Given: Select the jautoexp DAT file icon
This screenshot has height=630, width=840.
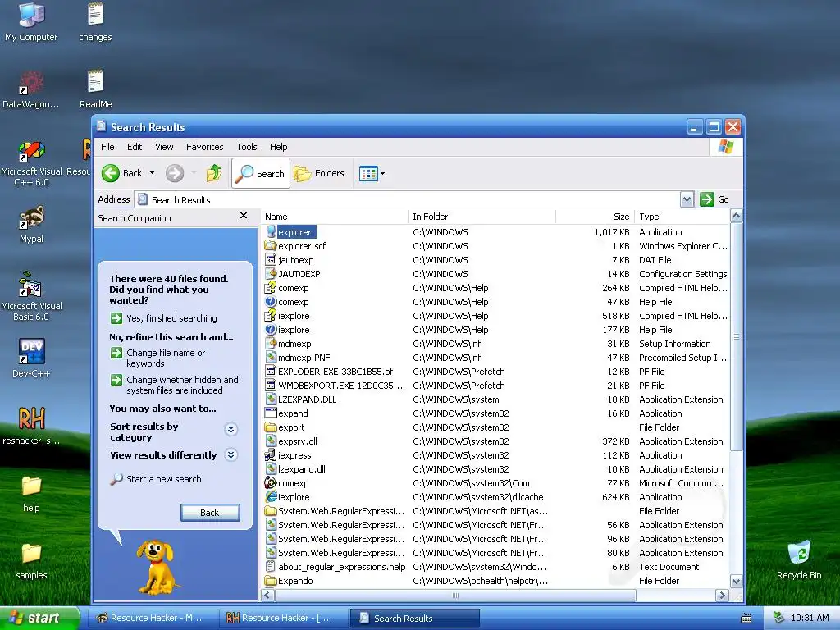Looking at the screenshot, I should click(x=271, y=260).
